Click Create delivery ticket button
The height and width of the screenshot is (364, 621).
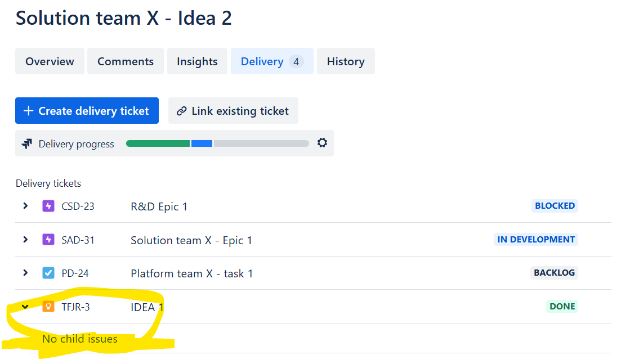(87, 111)
